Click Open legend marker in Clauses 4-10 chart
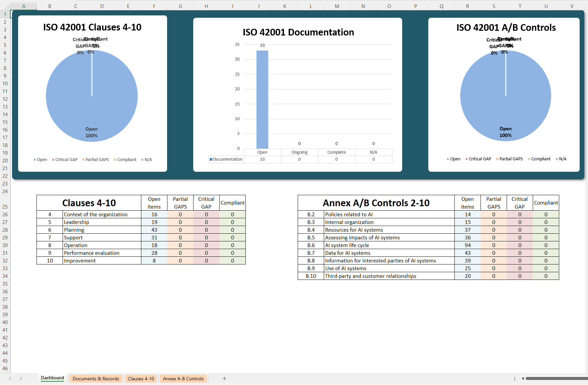This screenshot has height=385, width=588. coord(34,160)
